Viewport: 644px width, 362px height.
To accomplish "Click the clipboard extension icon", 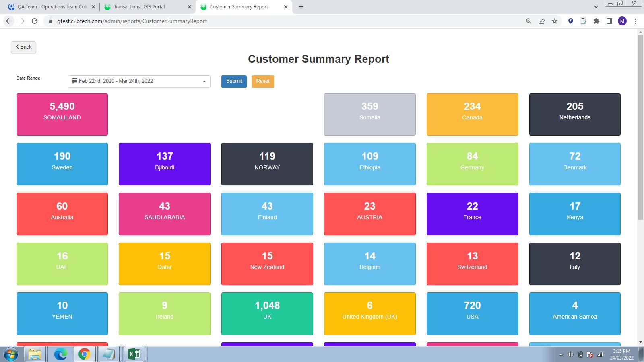I will tap(583, 21).
